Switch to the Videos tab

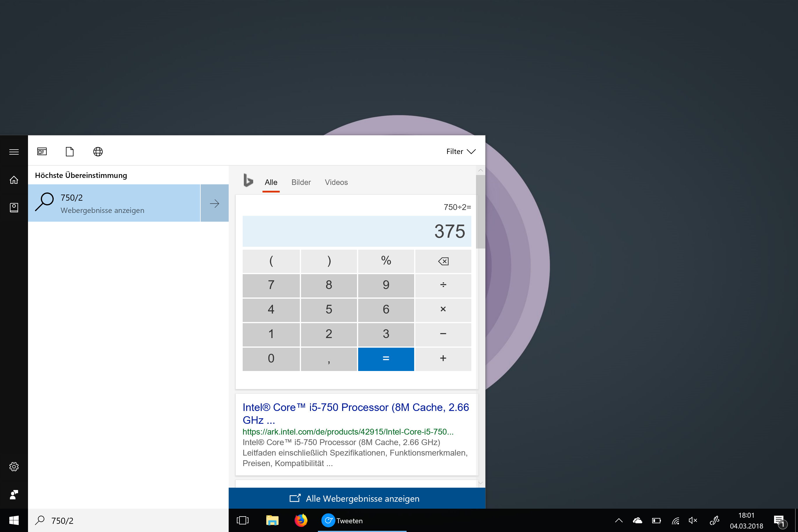pyautogui.click(x=336, y=183)
